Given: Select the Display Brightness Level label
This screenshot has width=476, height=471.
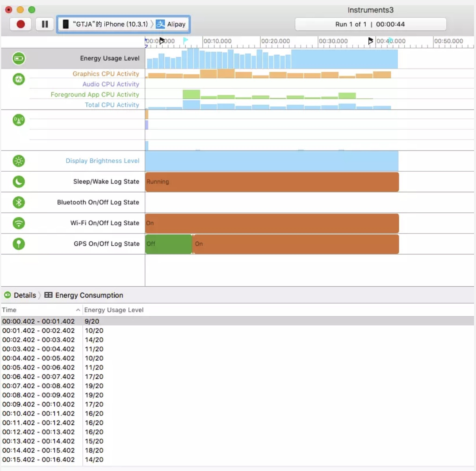Looking at the screenshot, I should click(102, 161).
